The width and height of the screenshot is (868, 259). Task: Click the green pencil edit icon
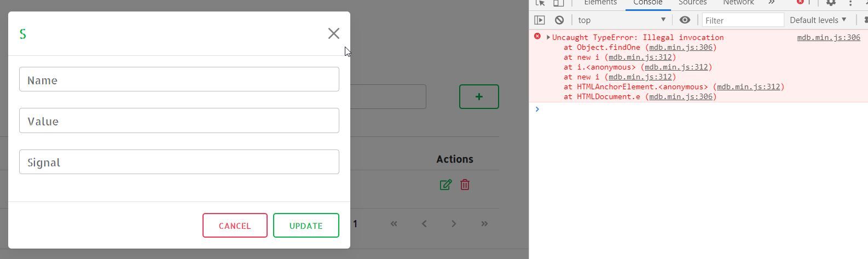[445, 185]
